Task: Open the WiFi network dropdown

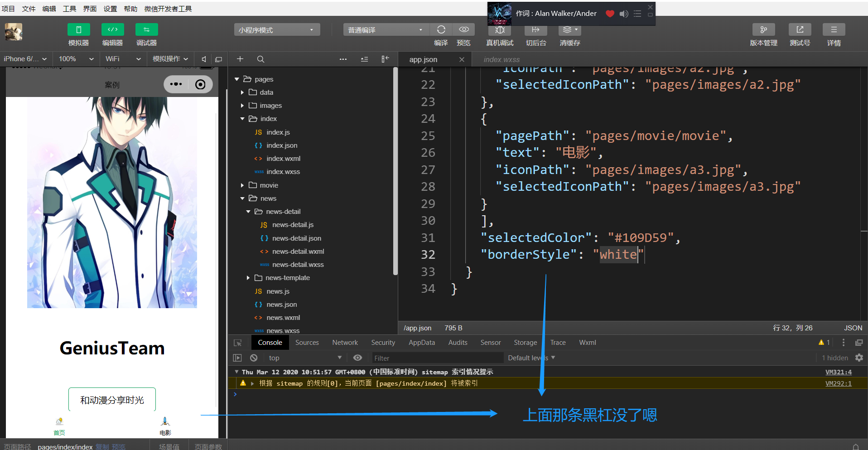Action: click(x=123, y=59)
